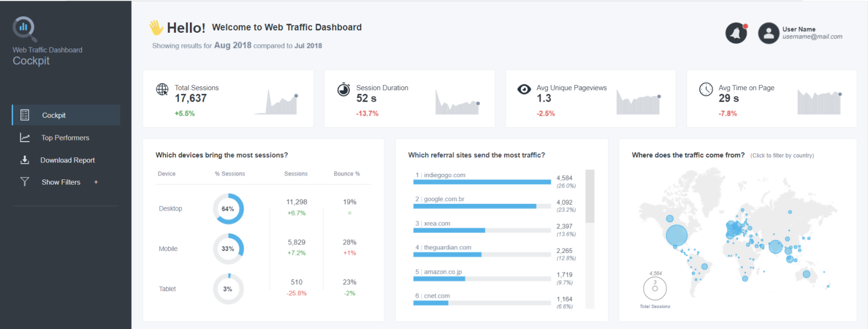
Task: Expand Show Filters using the plus control
Action: pyautogui.click(x=96, y=182)
